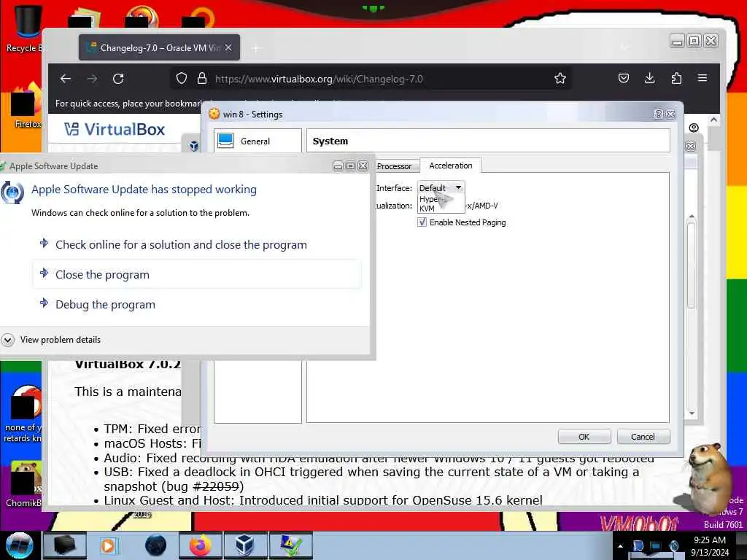Open the Windows Start menu

(19, 545)
